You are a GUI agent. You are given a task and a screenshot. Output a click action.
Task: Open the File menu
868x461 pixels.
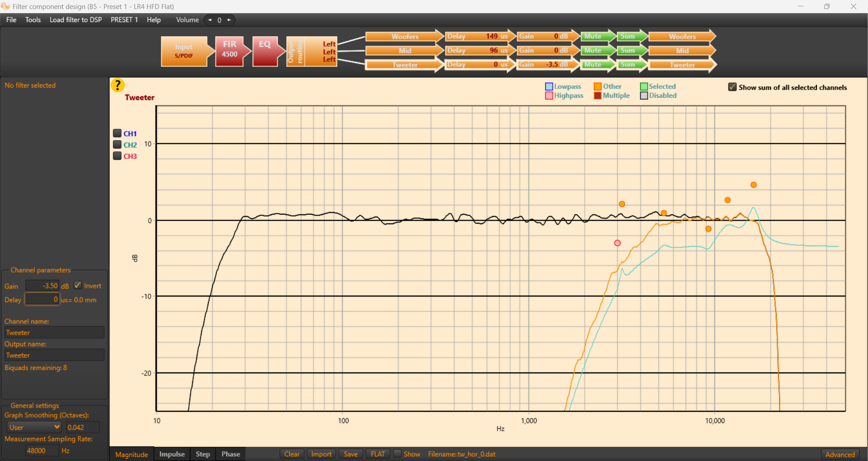point(11,20)
